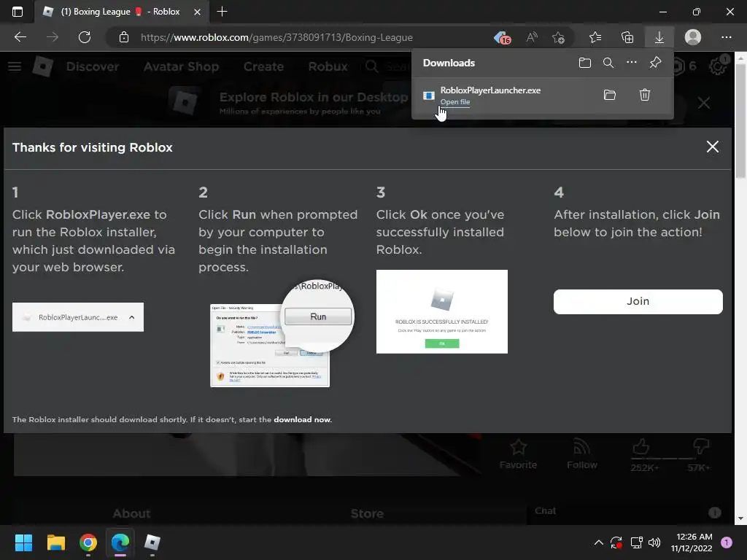Close the Thanks for visiting Roblox dialog
The height and width of the screenshot is (560, 747).
coord(712,147)
